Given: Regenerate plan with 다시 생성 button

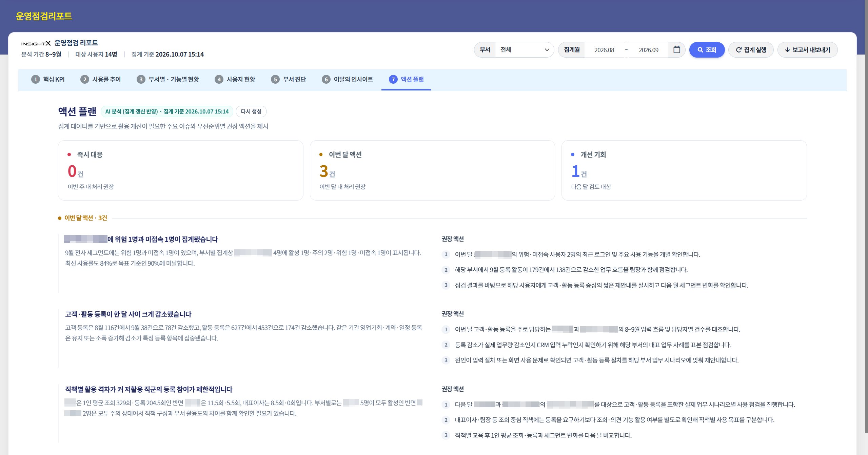Looking at the screenshot, I should point(251,111).
